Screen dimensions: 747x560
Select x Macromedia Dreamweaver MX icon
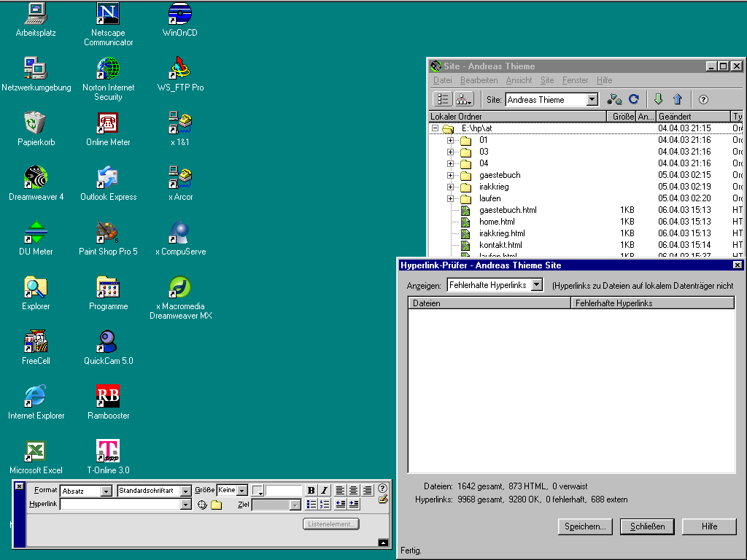click(x=181, y=297)
